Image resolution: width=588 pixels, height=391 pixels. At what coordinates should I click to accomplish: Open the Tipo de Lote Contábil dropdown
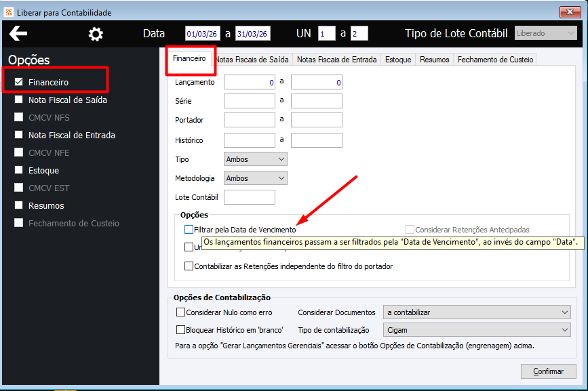point(546,33)
